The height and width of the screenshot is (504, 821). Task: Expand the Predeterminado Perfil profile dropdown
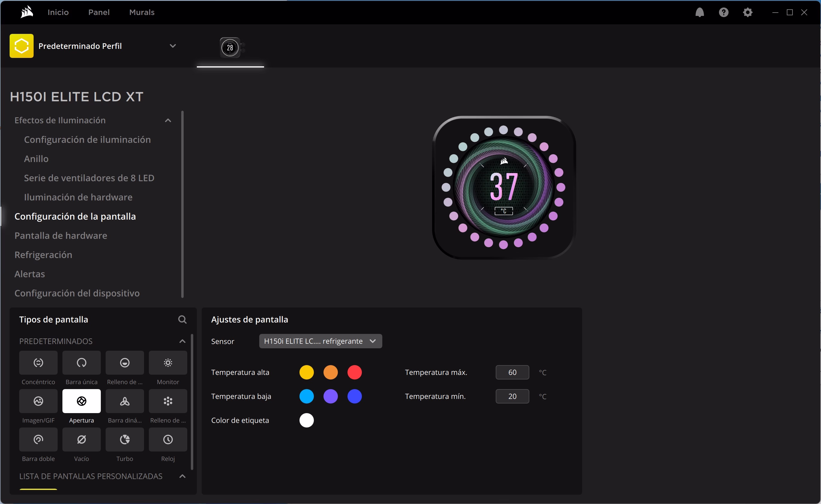[x=172, y=46]
